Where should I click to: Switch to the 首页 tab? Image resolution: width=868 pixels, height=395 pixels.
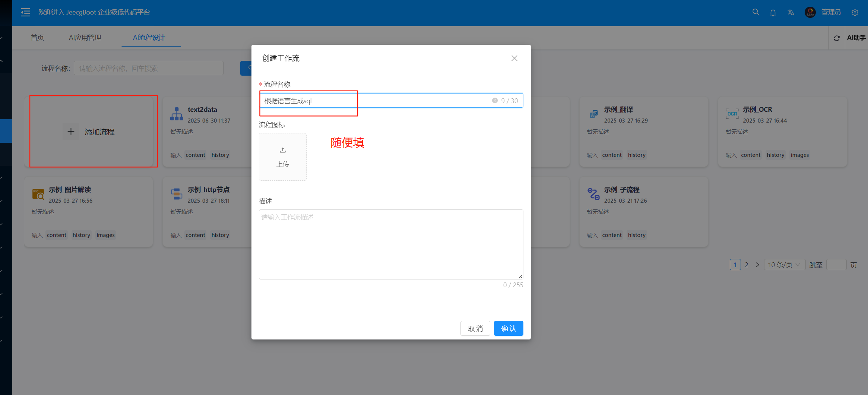37,38
